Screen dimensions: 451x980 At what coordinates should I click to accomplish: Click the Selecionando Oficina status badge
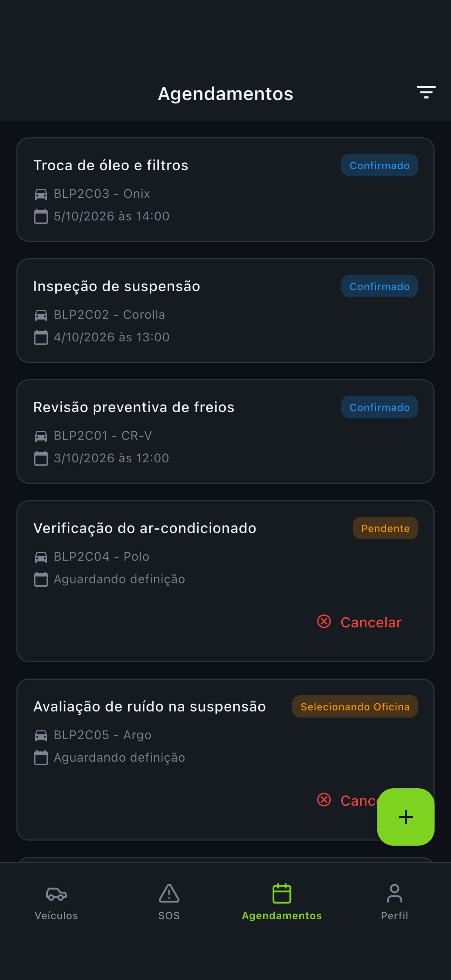(355, 707)
